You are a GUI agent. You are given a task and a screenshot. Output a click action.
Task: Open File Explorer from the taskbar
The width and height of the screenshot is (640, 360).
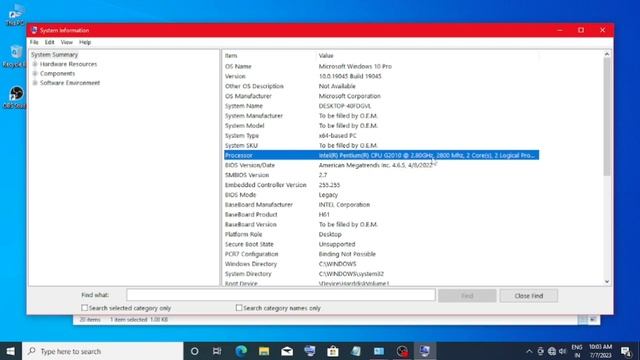coord(264,351)
